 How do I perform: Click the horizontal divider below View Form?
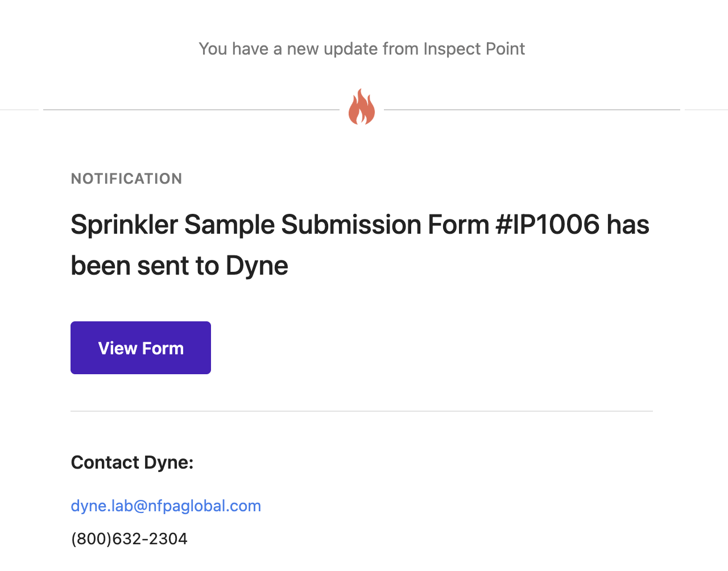362,411
